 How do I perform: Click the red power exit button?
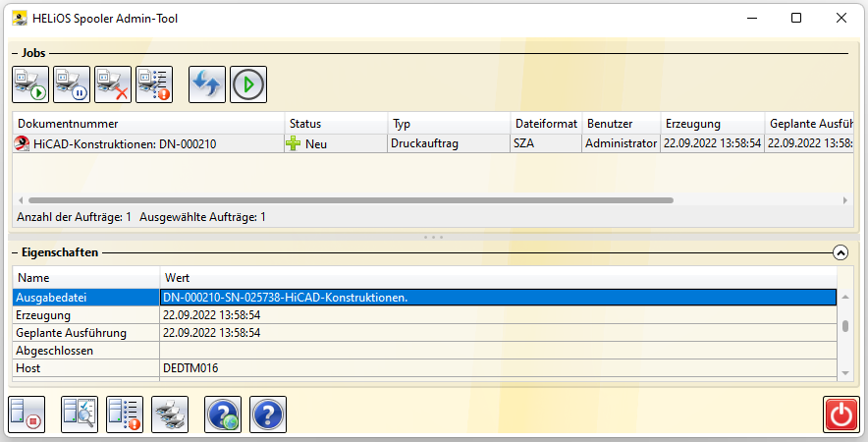(841, 414)
